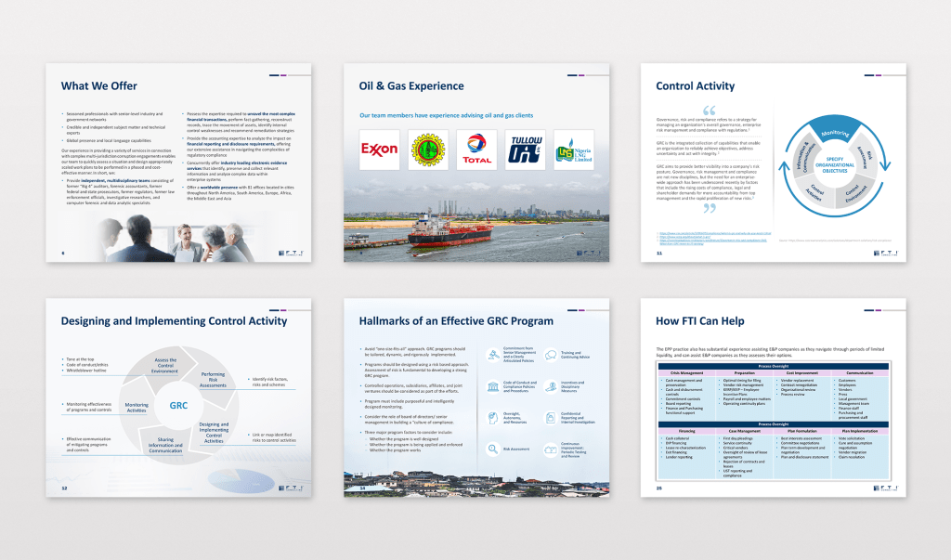Screen dimensions: 951x560
Task: Click the Total company logo
Action: point(477,150)
